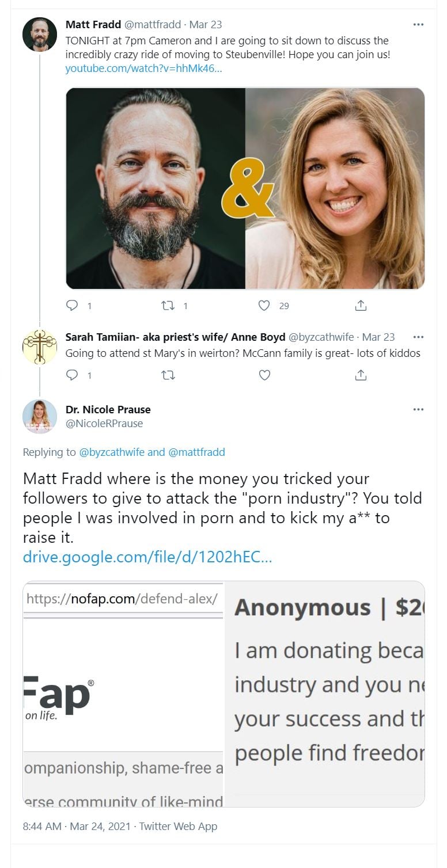Viewport: 447px width, 868px height.
Task: Like Sarah Tamiian's reply
Action: tap(264, 375)
